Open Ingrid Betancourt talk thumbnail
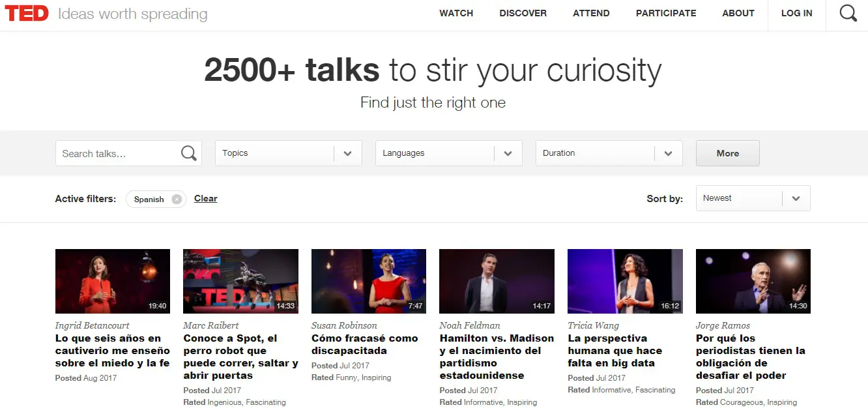 point(113,281)
